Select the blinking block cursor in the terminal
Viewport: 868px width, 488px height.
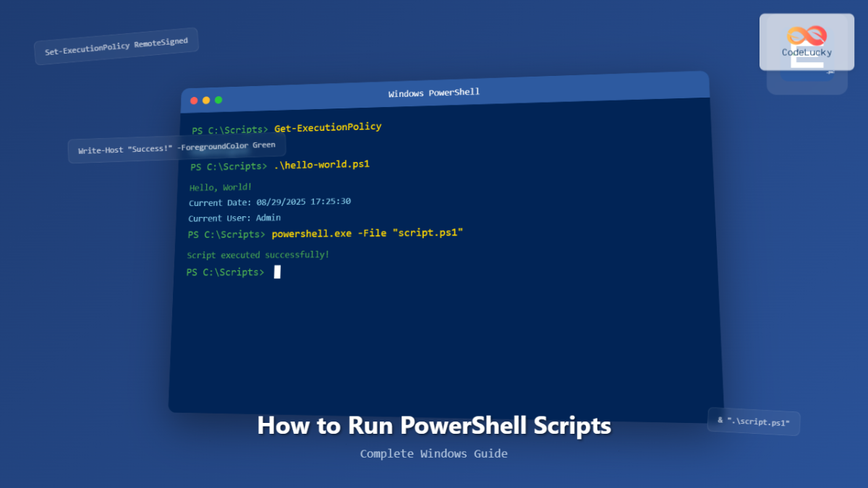(277, 272)
